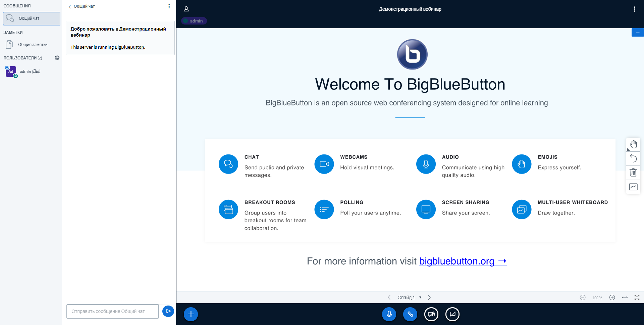
Task: Click the Polling list icon on slide
Action: click(x=324, y=210)
